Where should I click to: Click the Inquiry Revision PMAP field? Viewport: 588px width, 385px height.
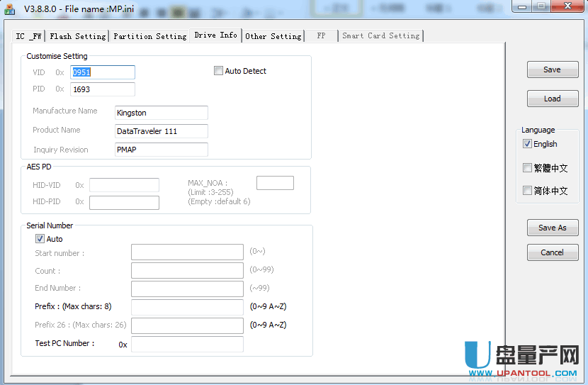161,150
